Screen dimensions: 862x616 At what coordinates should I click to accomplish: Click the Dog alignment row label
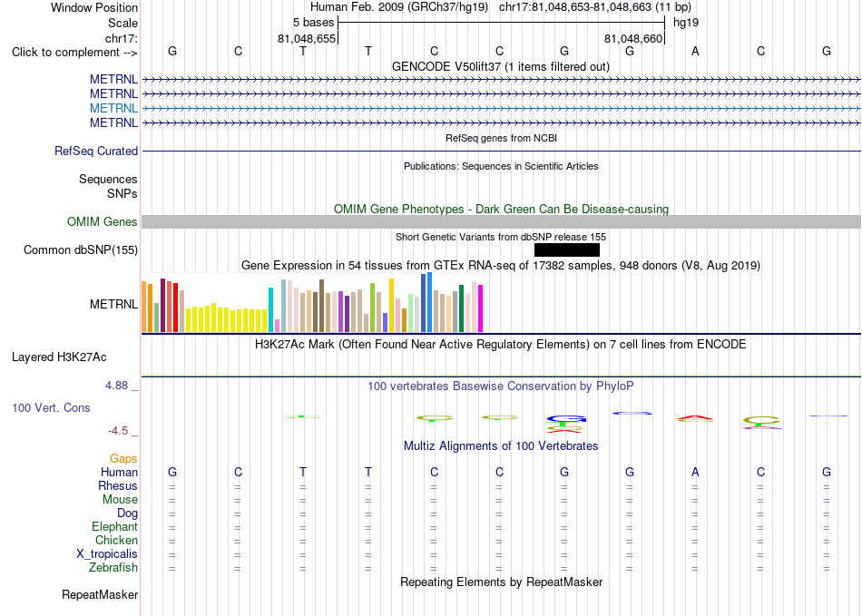pos(127,513)
